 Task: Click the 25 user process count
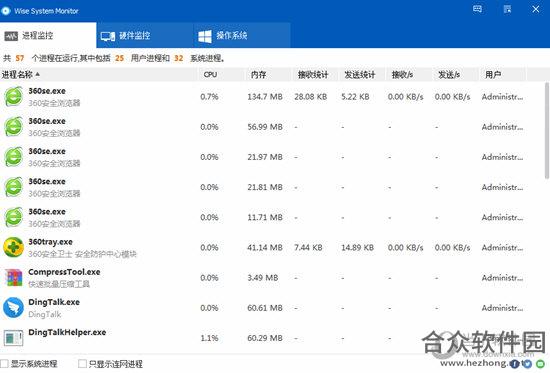pos(120,58)
